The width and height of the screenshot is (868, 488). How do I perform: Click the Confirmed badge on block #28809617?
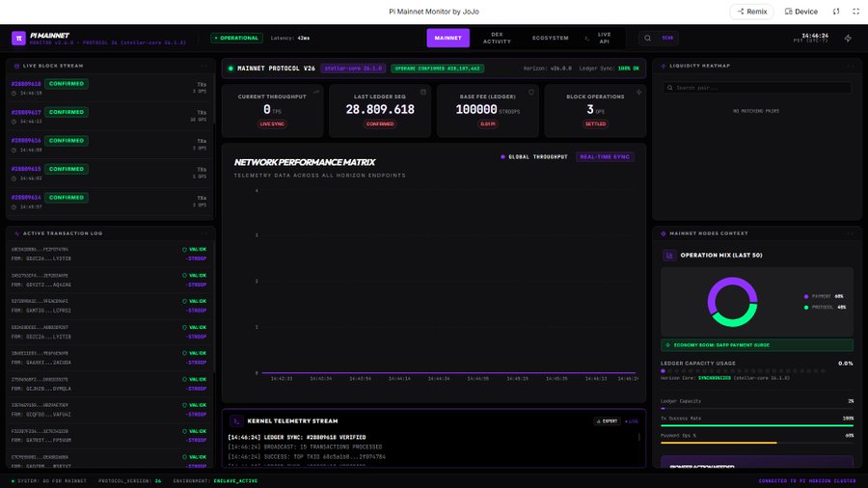67,112
